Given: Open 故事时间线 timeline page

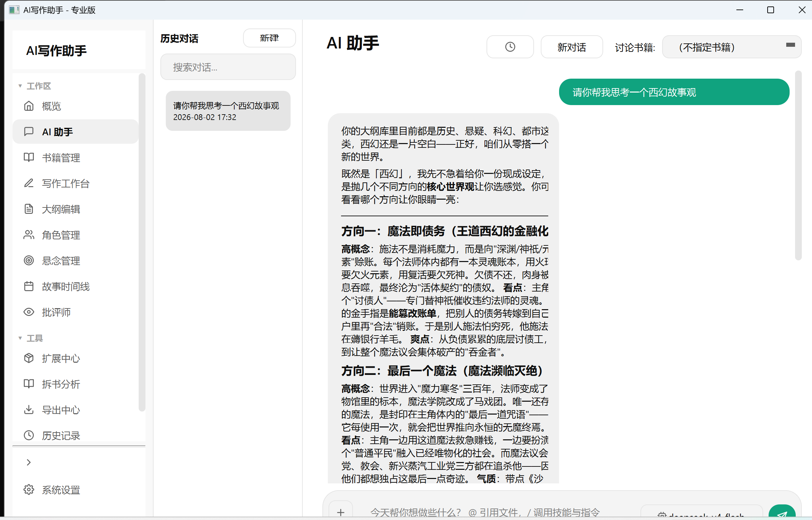Looking at the screenshot, I should click(75, 286).
